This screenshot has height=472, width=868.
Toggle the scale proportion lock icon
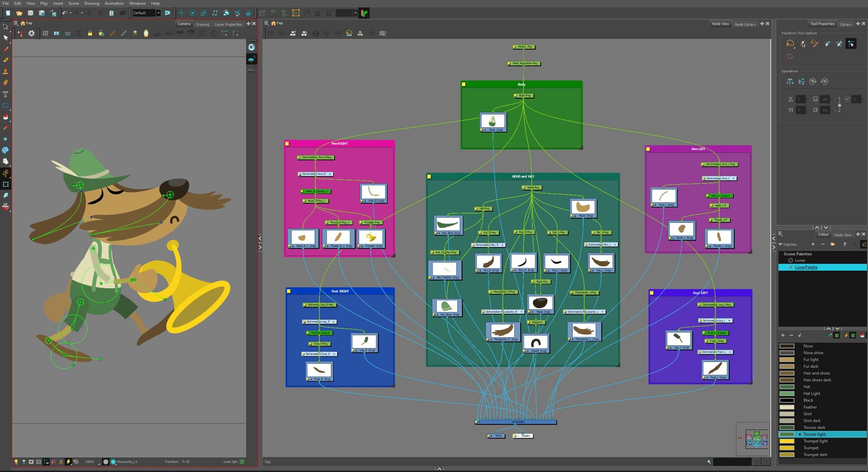(x=839, y=105)
